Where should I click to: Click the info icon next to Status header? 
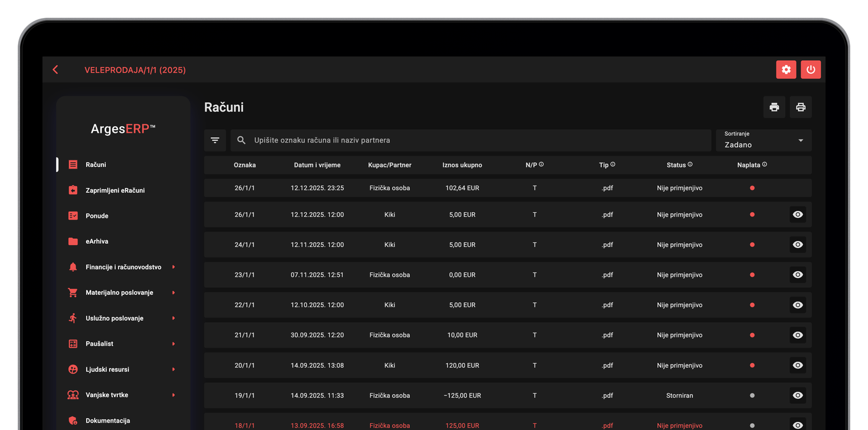coord(690,164)
